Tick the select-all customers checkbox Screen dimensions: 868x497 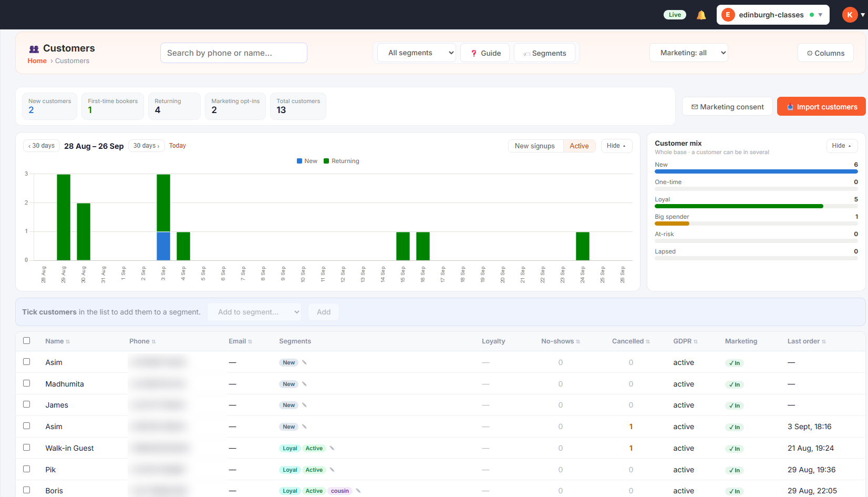(27, 341)
